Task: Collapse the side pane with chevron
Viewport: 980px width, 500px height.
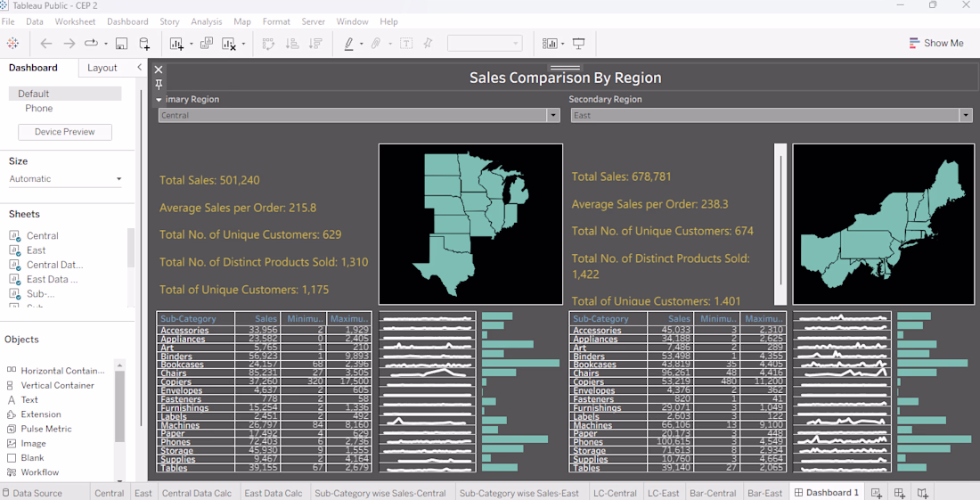Action: point(139,67)
